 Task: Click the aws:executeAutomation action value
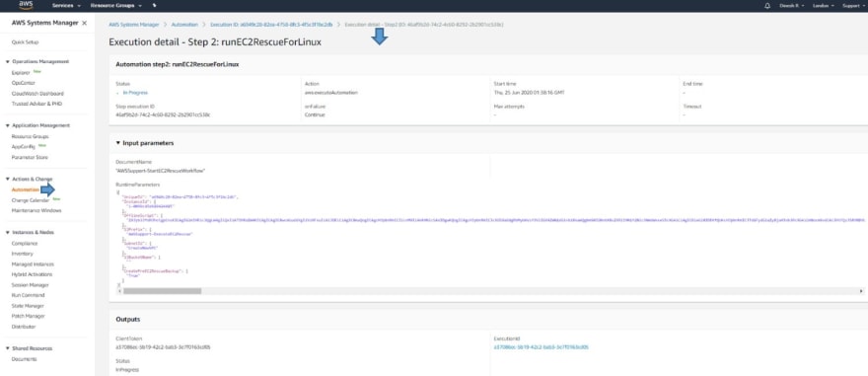331,93
